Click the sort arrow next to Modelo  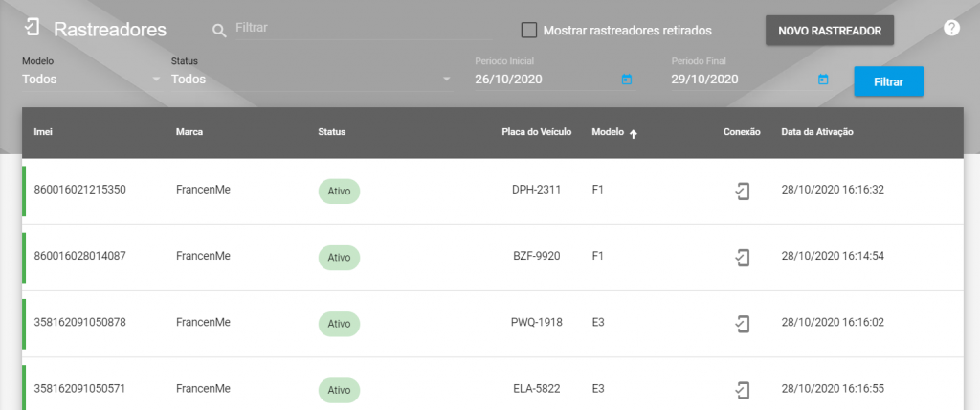click(x=634, y=133)
